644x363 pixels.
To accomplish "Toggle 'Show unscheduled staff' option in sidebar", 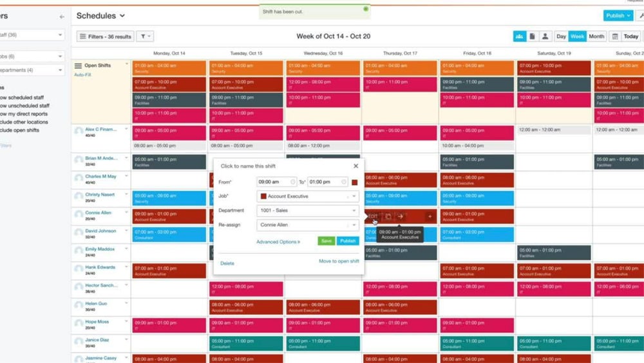I will point(24,106).
